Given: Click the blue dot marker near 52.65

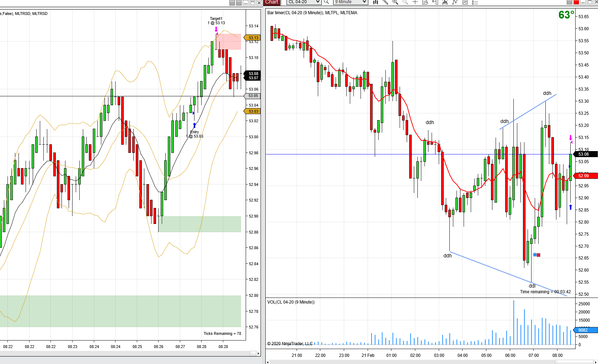Looking at the screenshot, I should pos(535,255).
